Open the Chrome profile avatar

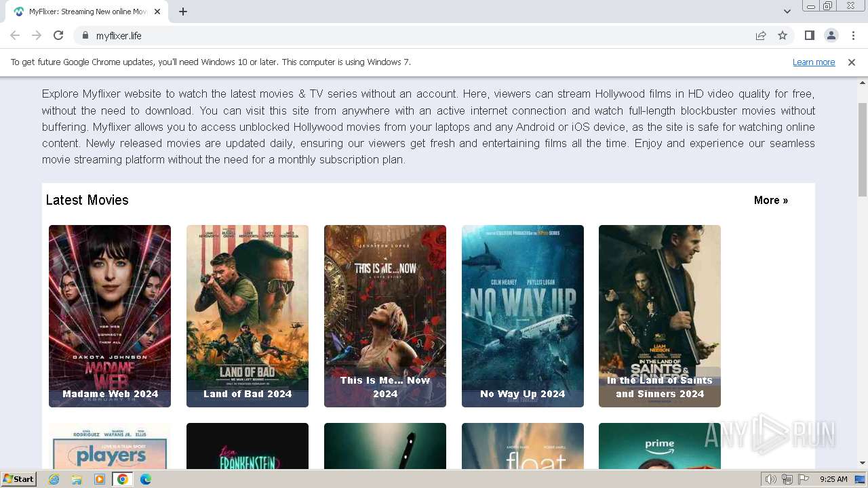(831, 35)
